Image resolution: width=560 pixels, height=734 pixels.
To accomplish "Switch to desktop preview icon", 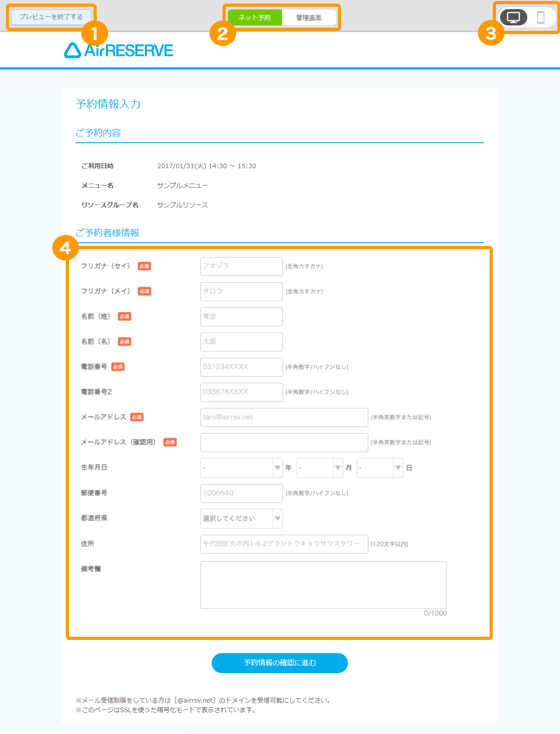I will pos(513,17).
